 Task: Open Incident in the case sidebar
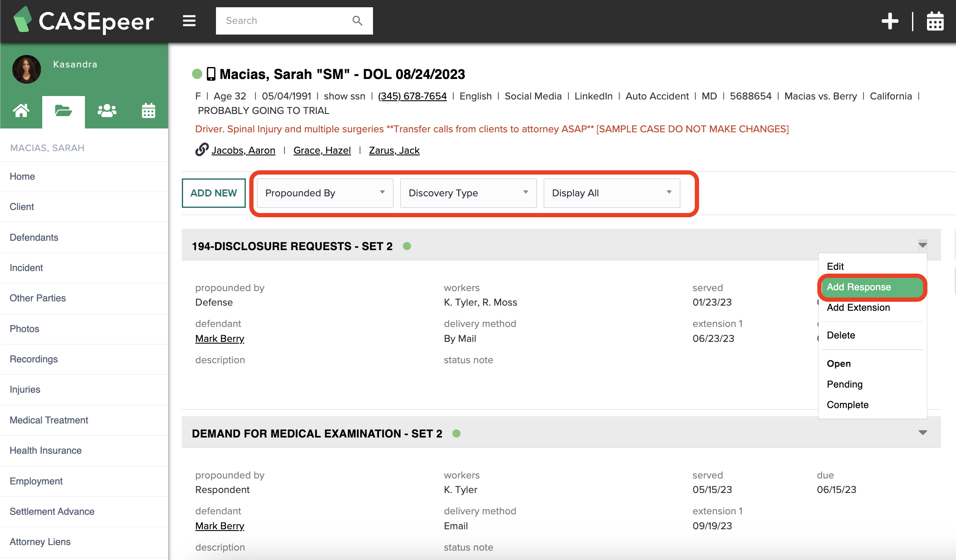(x=84, y=268)
